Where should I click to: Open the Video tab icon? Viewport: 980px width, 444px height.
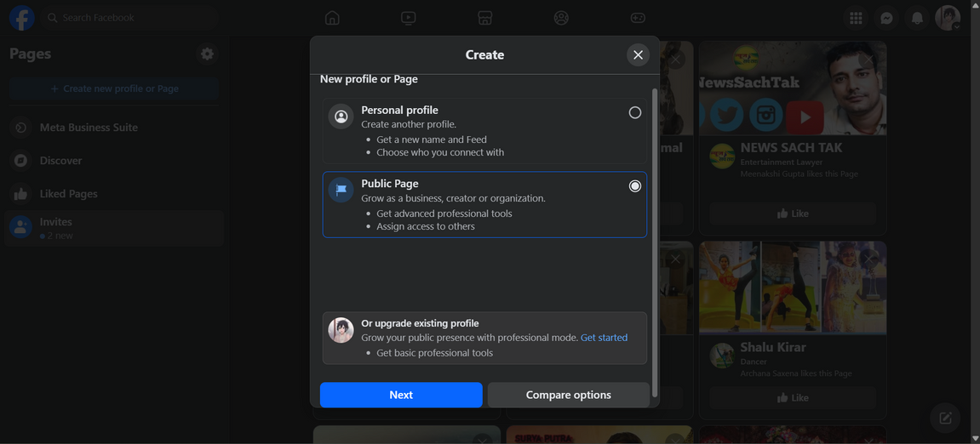(x=409, y=18)
